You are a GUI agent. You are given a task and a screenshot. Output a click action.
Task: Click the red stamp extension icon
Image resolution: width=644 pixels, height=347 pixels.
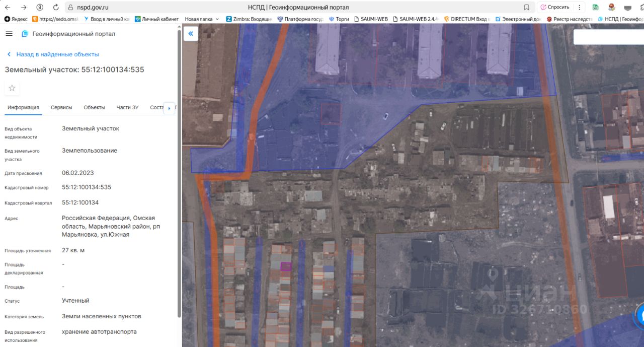[x=612, y=8]
